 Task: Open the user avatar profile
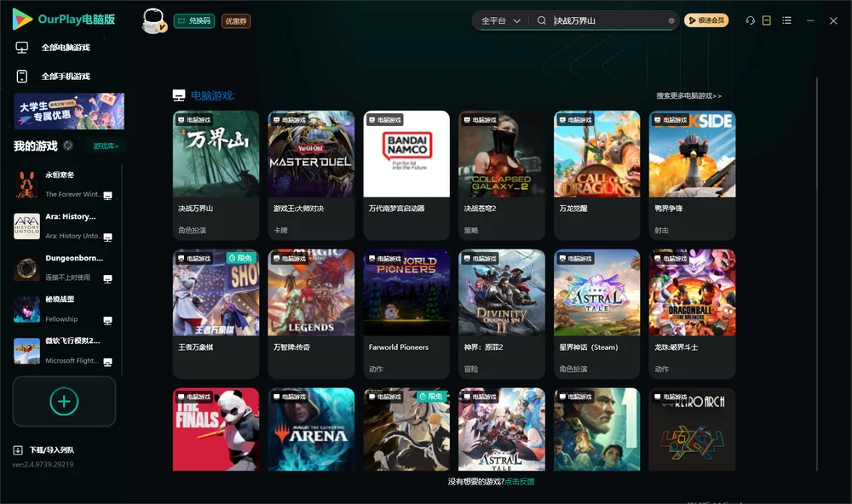(153, 20)
